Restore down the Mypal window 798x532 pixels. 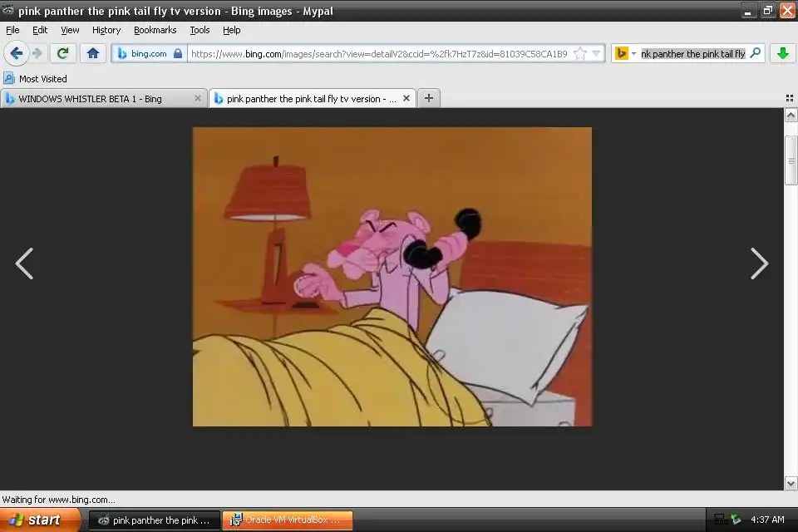coord(767,11)
